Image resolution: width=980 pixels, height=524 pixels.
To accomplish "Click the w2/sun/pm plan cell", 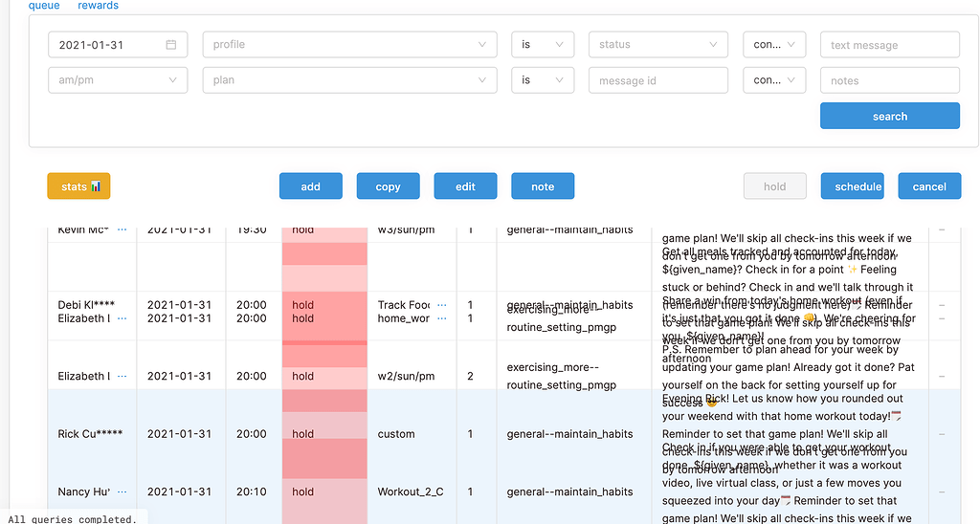I will [406, 376].
